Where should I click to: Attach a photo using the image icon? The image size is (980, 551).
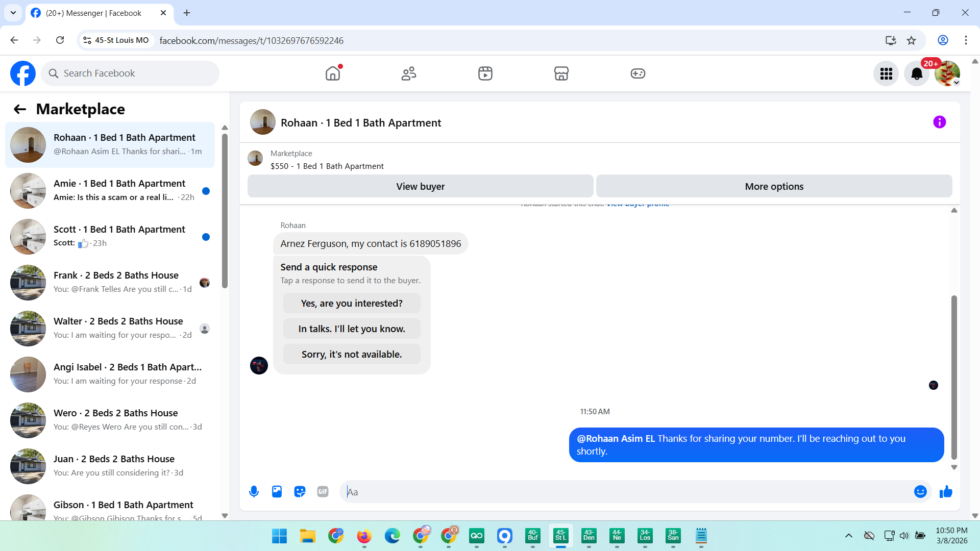(x=277, y=492)
